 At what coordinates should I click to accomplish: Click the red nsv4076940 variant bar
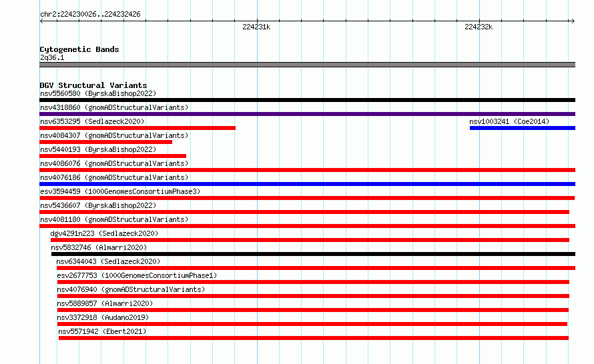[313, 296]
